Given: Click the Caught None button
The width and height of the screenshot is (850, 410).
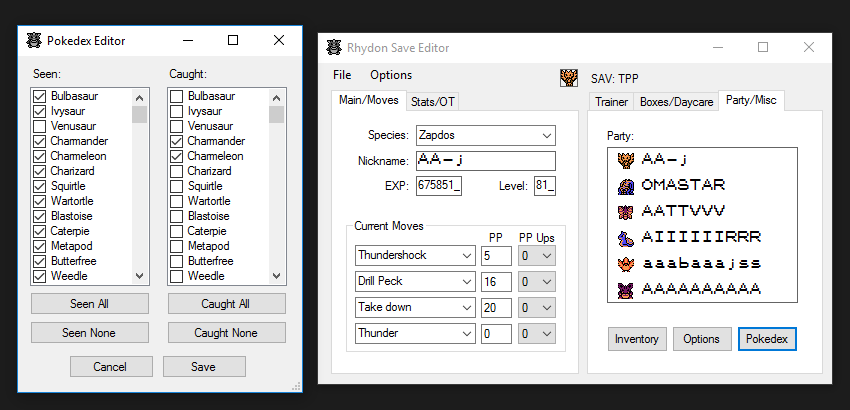Looking at the screenshot, I should coord(227,333).
